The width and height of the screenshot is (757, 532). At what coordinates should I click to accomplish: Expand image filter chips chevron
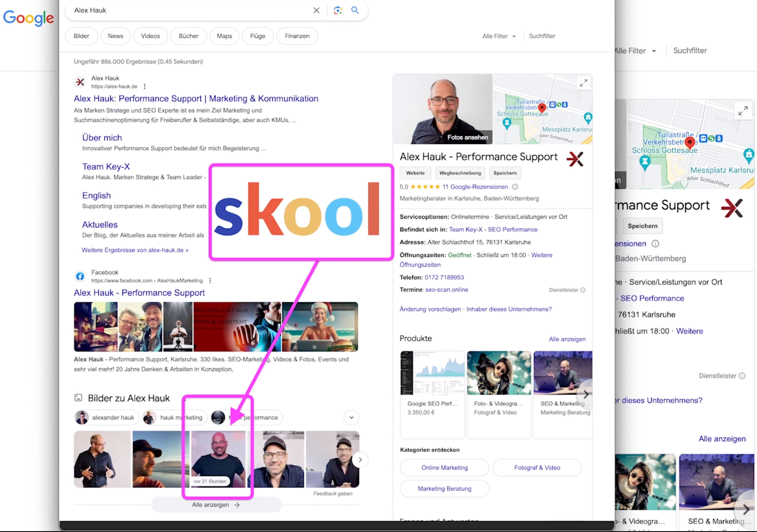point(351,418)
